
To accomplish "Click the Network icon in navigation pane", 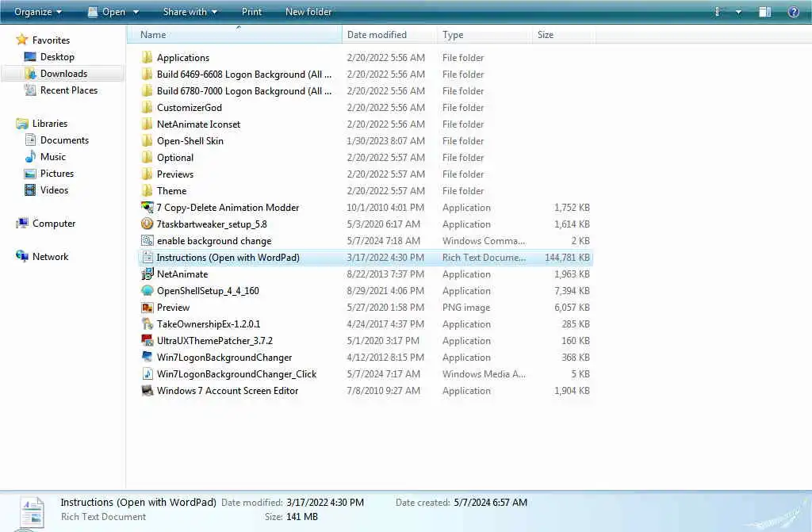I will (x=21, y=256).
